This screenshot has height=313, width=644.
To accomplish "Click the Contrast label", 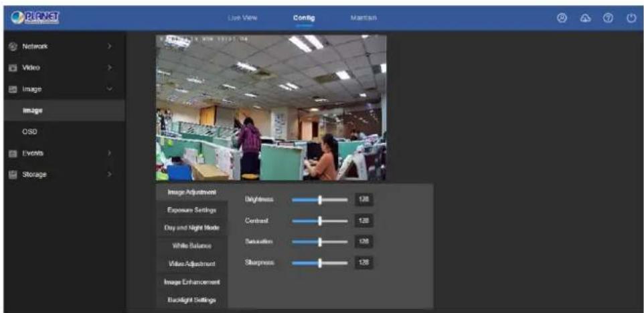I will click(256, 221).
